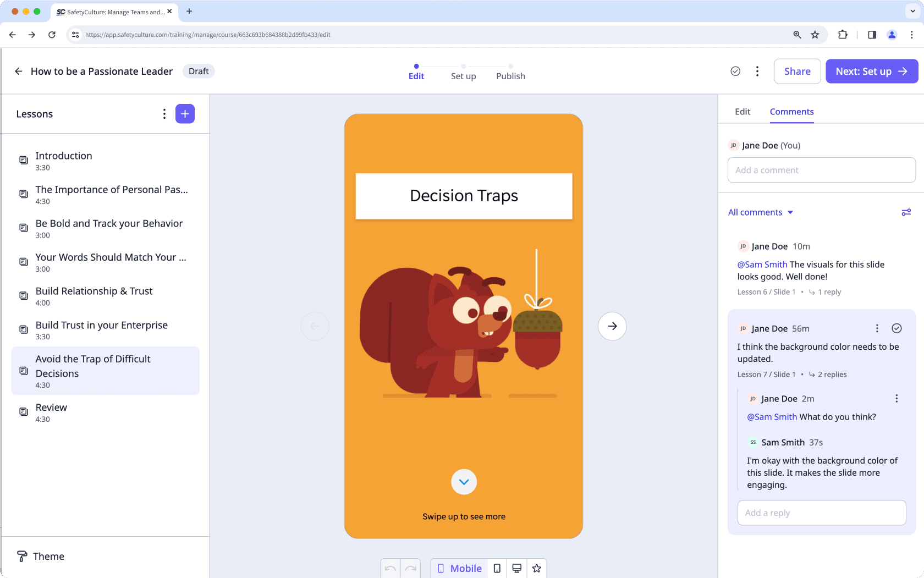Open the Theme settings

tap(40, 556)
